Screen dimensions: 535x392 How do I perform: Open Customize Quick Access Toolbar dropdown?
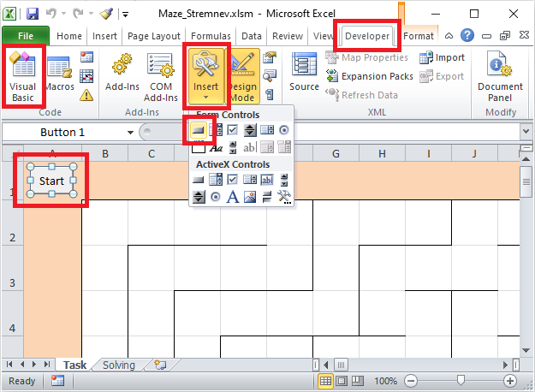(125, 15)
